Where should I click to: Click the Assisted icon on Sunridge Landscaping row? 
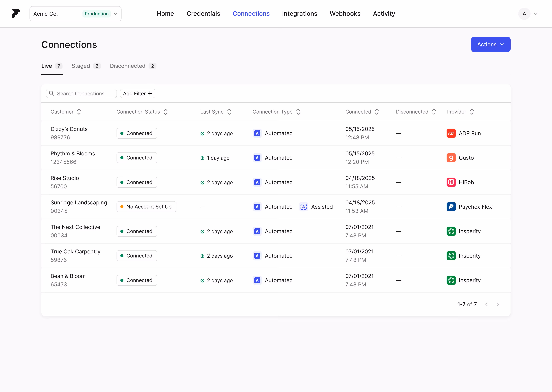(303, 207)
